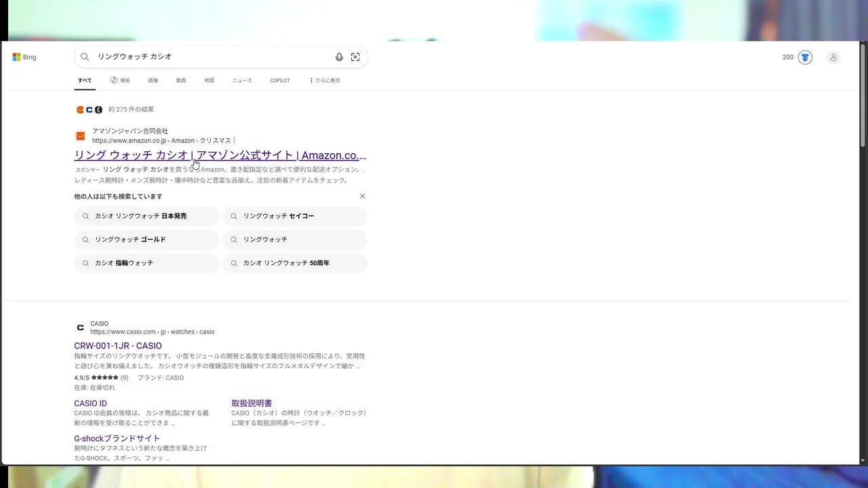Start voice search with microphone icon
868x488 pixels.
coord(339,57)
